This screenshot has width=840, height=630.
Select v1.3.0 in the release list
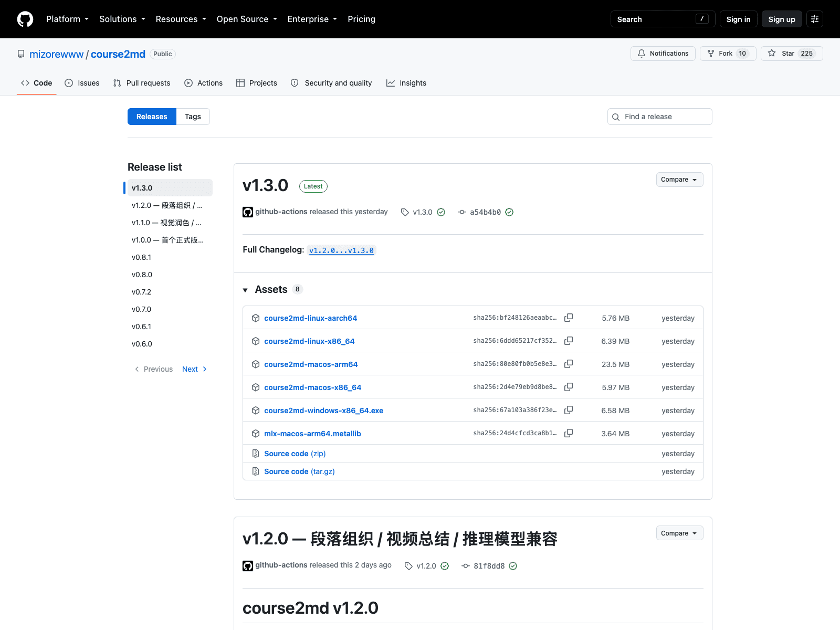tap(170, 188)
